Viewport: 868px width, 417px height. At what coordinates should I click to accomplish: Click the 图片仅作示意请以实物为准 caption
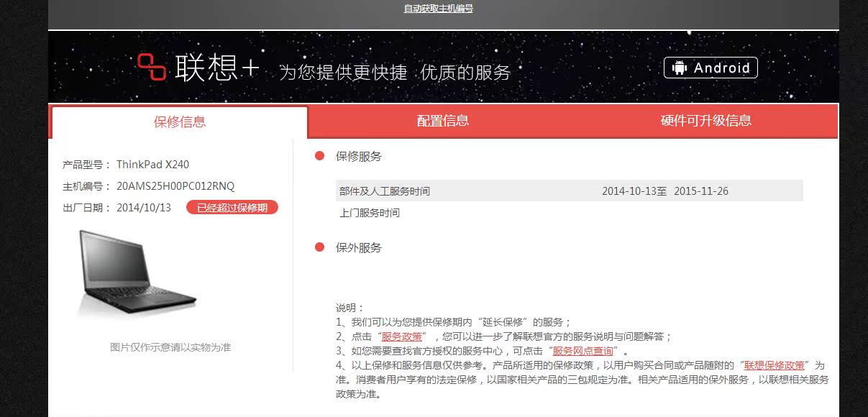click(x=170, y=347)
